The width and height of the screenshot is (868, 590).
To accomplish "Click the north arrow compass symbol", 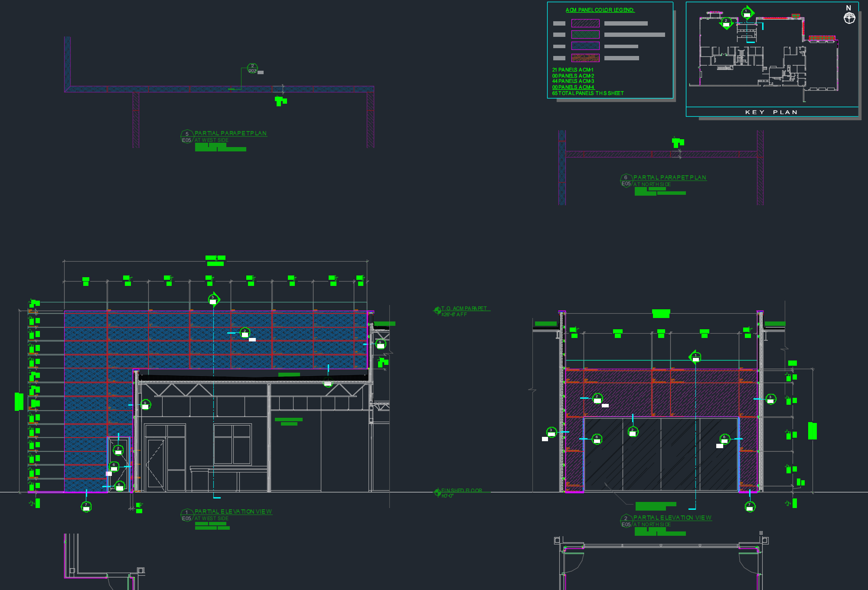I will pyautogui.click(x=849, y=18).
